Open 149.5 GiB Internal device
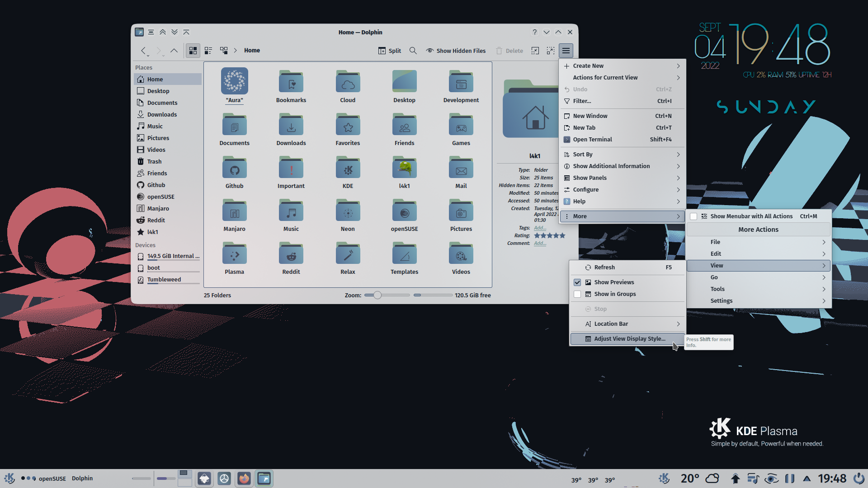Screen dimensions: 868x488 (x=168, y=256)
